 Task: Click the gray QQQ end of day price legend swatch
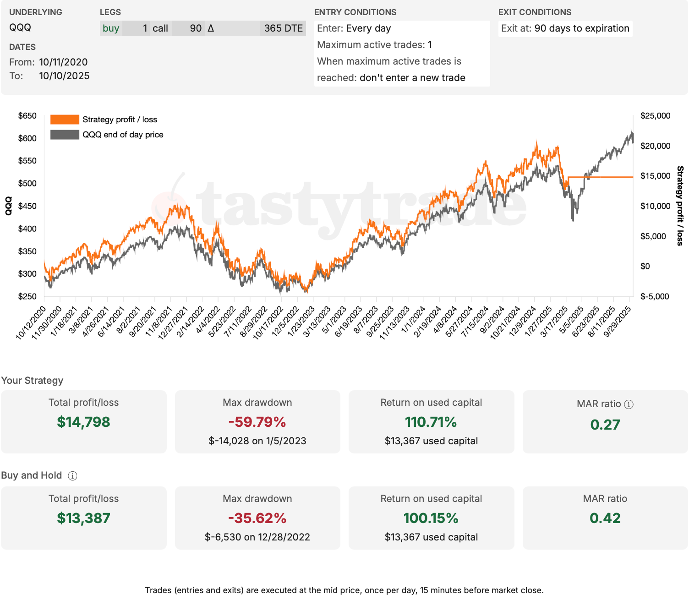[x=65, y=134]
